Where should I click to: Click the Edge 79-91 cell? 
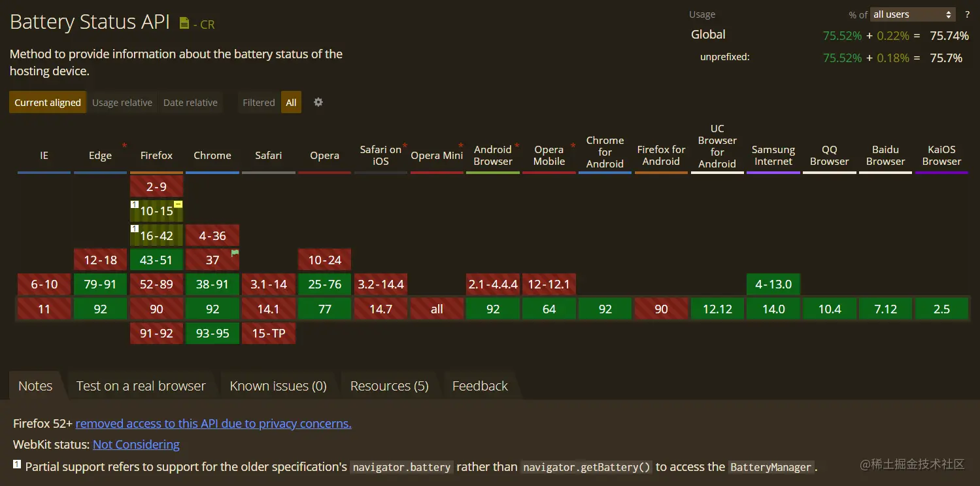coord(100,285)
